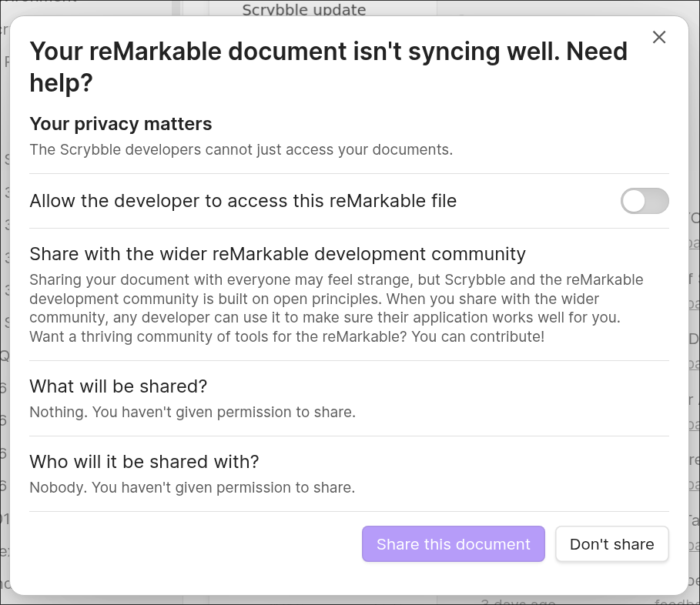Click 'Share with the wider reMarkable development community' heading
The height and width of the screenshot is (605, 700).
coord(277,254)
